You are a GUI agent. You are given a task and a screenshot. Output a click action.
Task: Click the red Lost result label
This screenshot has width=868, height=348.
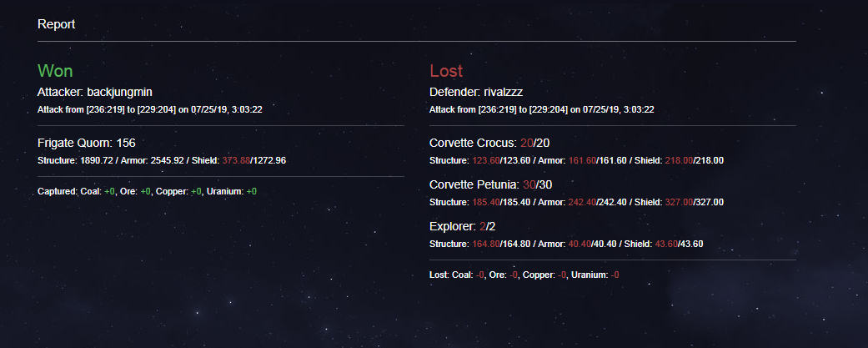coord(446,71)
